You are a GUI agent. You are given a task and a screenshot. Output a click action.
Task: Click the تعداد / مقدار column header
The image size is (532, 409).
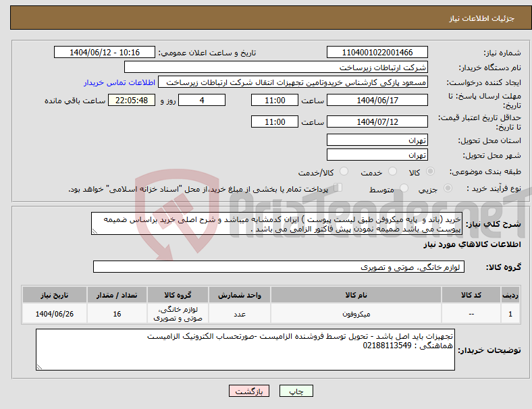[117, 295]
